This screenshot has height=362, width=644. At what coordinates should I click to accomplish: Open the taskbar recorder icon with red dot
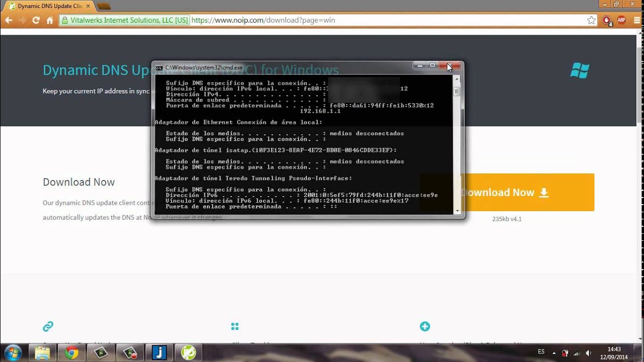click(x=130, y=353)
